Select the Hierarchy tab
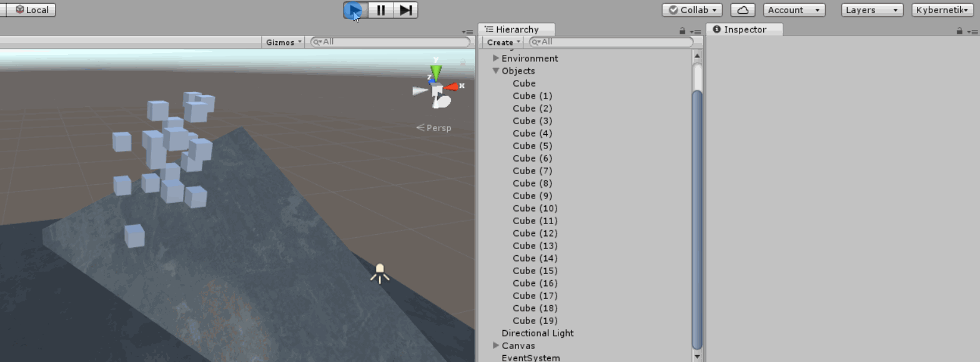The width and height of the screenshot is (980, 362). [x=516, y=29]
